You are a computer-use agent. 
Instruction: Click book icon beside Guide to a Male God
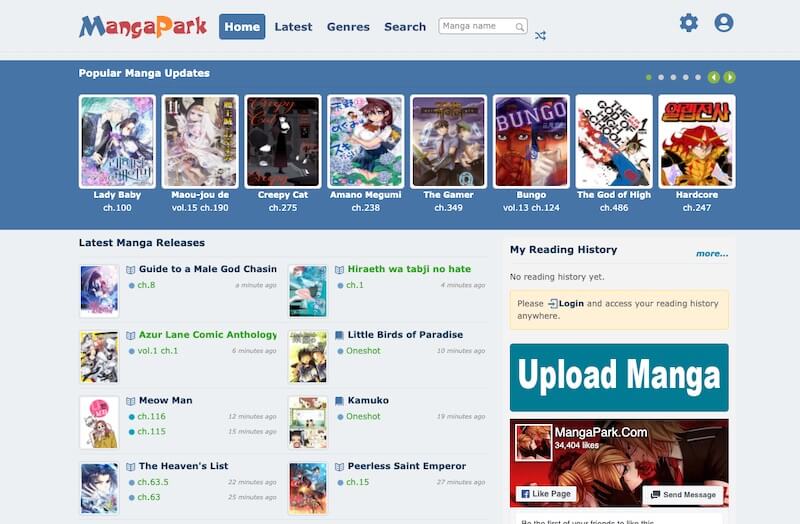point(131,269)
